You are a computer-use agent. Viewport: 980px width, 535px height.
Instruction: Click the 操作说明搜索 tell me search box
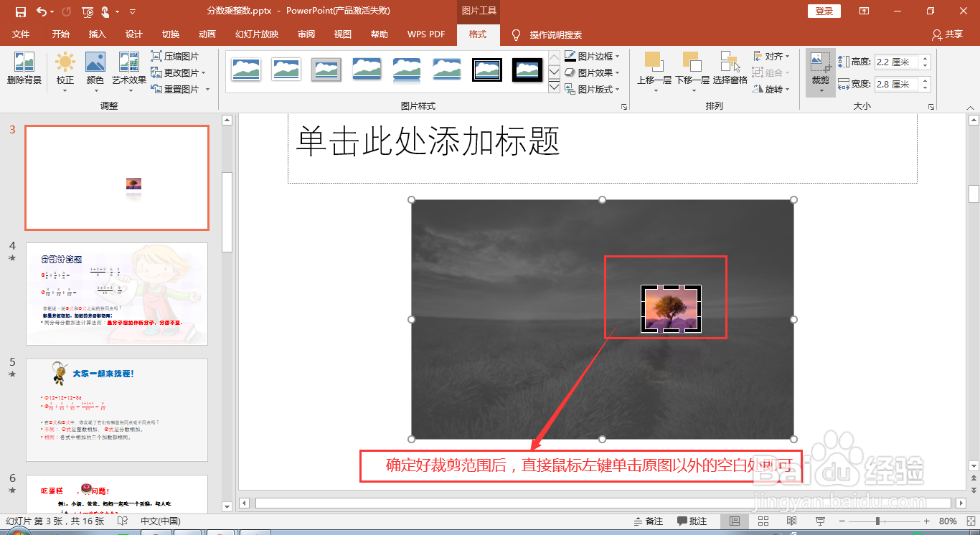(555, 34)
